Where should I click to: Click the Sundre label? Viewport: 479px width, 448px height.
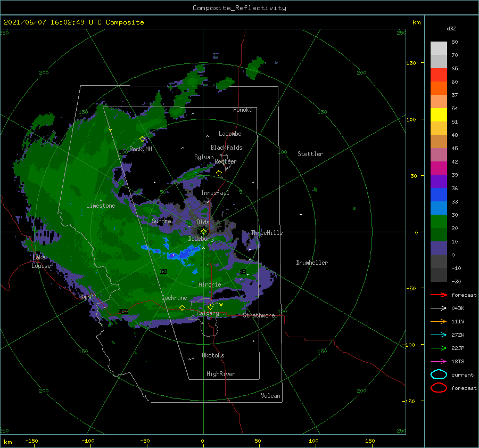pyautogui.click(x=161, y=221)
